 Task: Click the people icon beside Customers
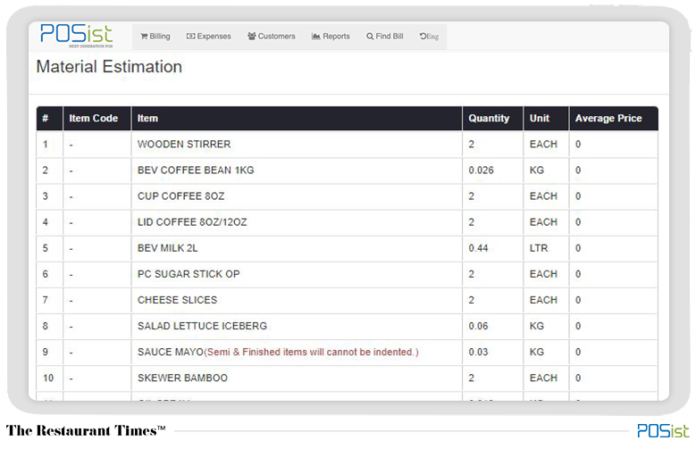[252, 36]
